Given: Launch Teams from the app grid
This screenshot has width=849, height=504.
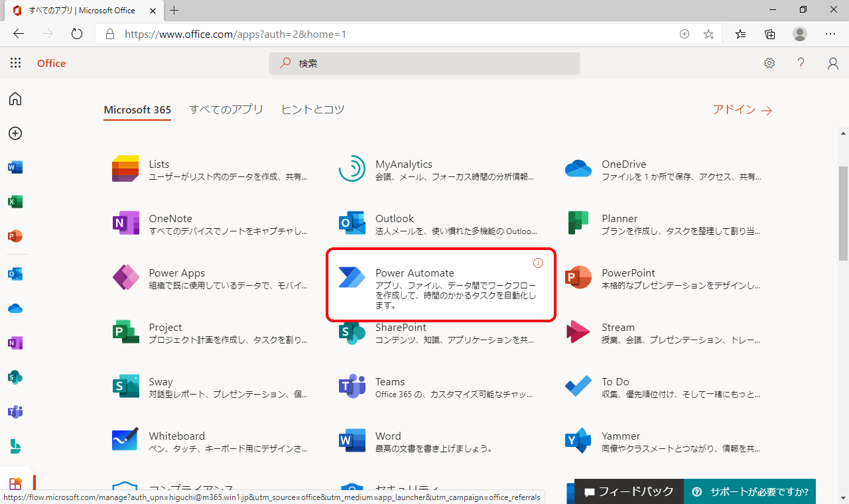Looking at the screenshot, I should coord(352,387).
